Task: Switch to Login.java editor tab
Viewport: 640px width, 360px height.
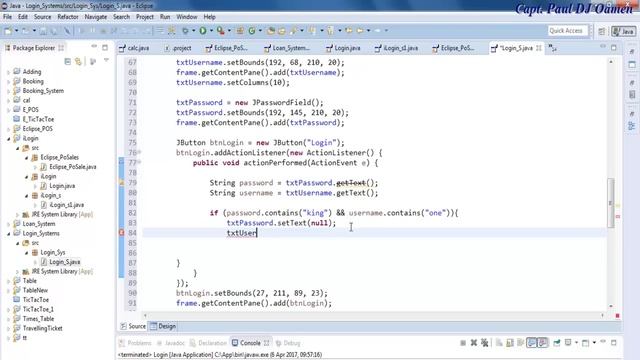Action: pos(344,48)
